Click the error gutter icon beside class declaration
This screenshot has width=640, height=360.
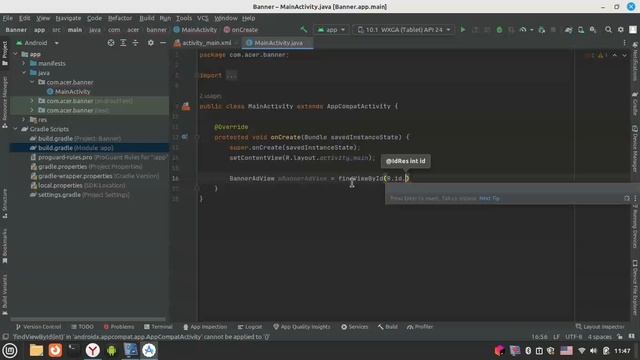click(186, 107)
